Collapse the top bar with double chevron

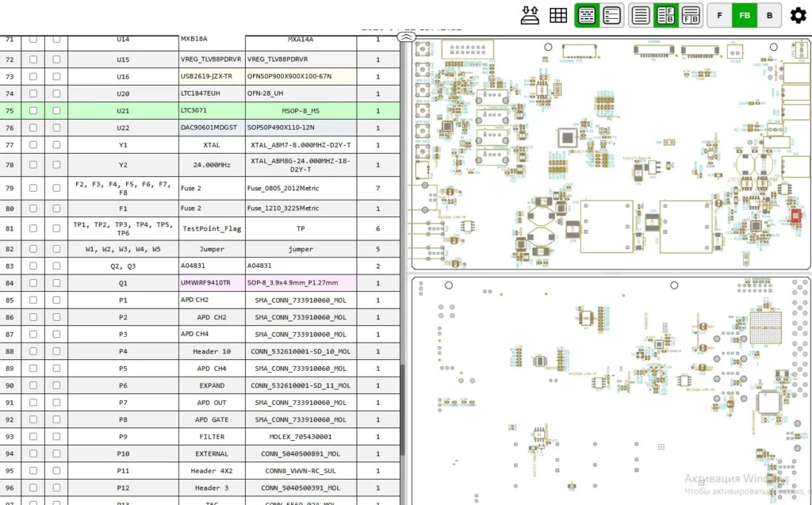407,36
